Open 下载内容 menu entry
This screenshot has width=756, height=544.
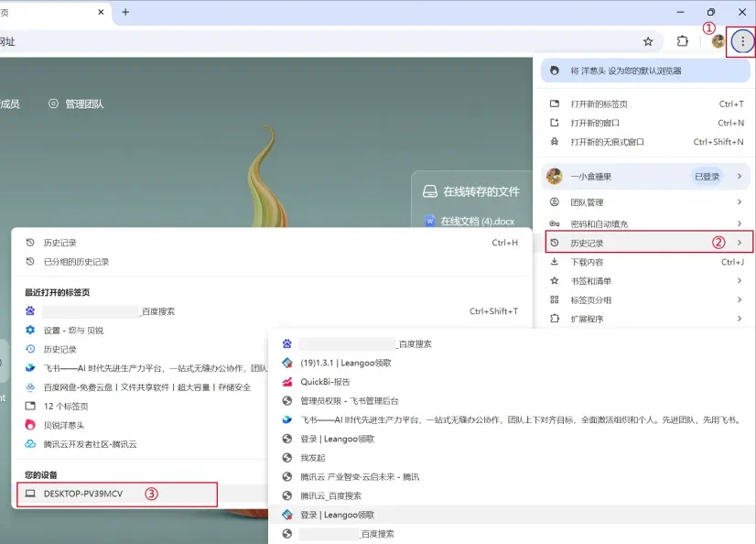[647, 262]
